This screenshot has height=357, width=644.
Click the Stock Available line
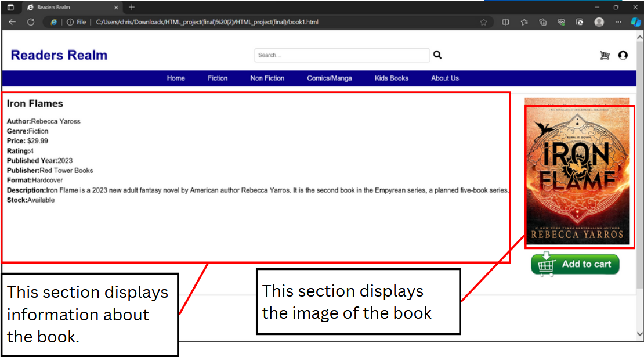pyautogui.click(x=31, y=200)
